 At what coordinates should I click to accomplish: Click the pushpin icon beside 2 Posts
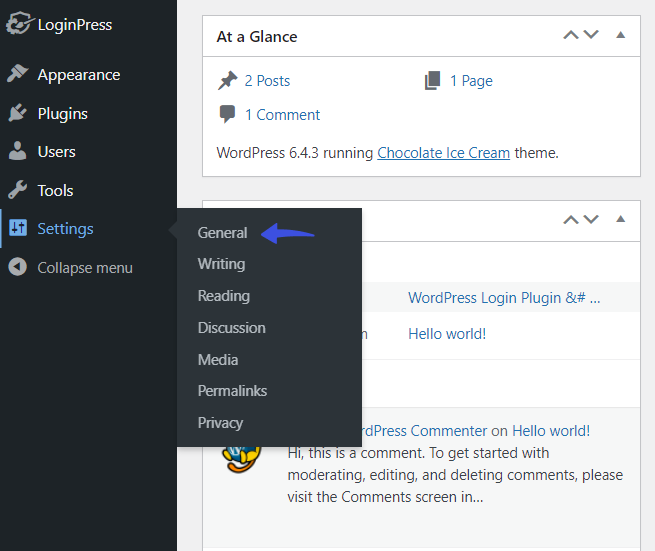228,80
